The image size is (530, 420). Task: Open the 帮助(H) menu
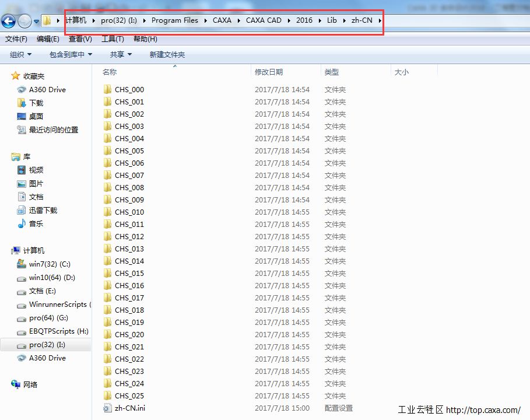coord(145,39)
